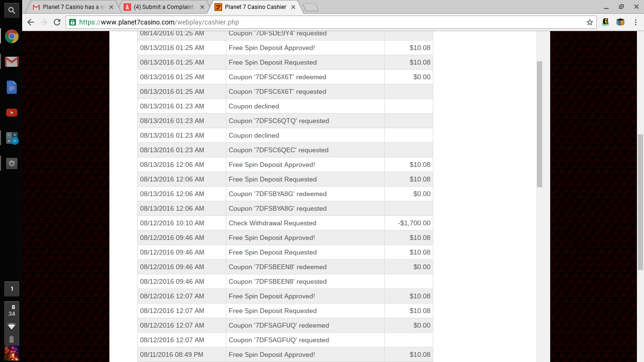644x362 pixels.
Task: Click $0.00 amount for 7DFSBEEN8 redeemed
Action: (x=421, y=267)
